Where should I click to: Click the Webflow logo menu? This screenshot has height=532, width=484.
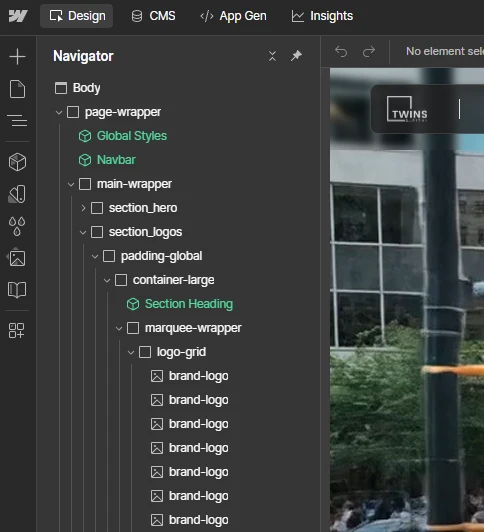pyautogui.click(x=18, y=16)
